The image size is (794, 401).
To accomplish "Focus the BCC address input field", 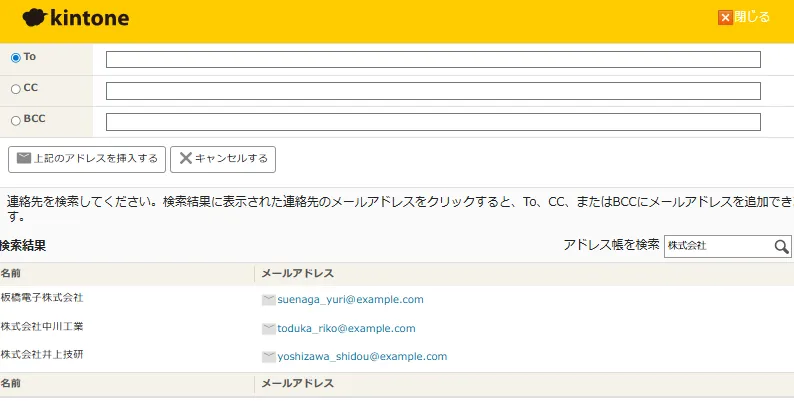I will point(433,122).
